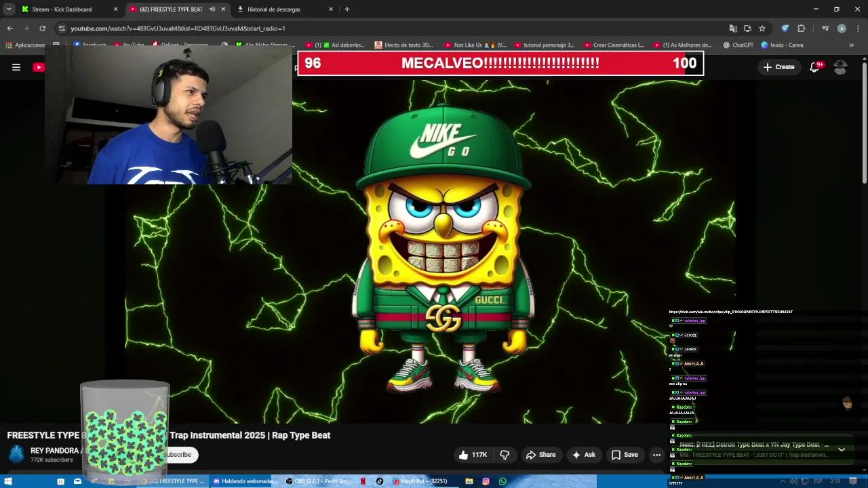Open 'As Melhores de...' bookmark
This screenshot has width=868, height=488.
682,45
